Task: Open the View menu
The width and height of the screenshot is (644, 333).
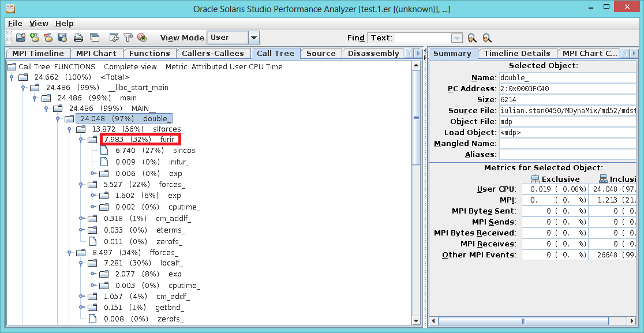Action: 39,24
